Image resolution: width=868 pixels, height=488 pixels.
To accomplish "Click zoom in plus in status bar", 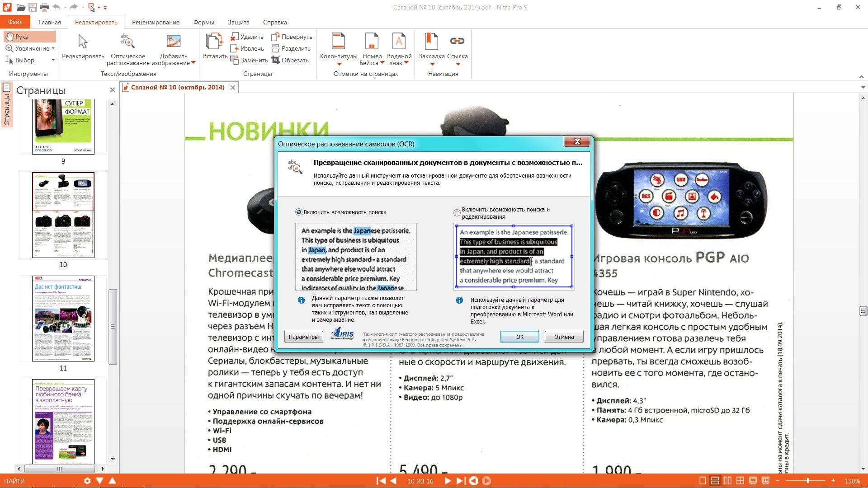I will [x=833, y=481].
